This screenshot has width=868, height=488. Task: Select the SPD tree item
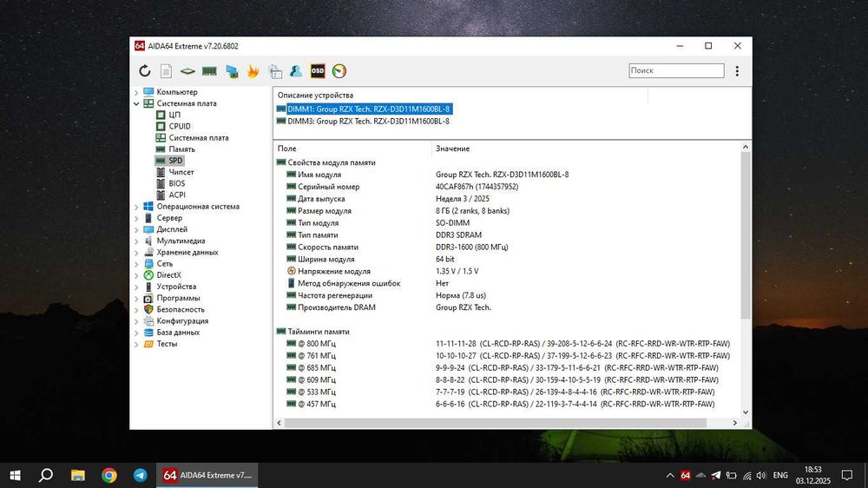pos(175,161)
